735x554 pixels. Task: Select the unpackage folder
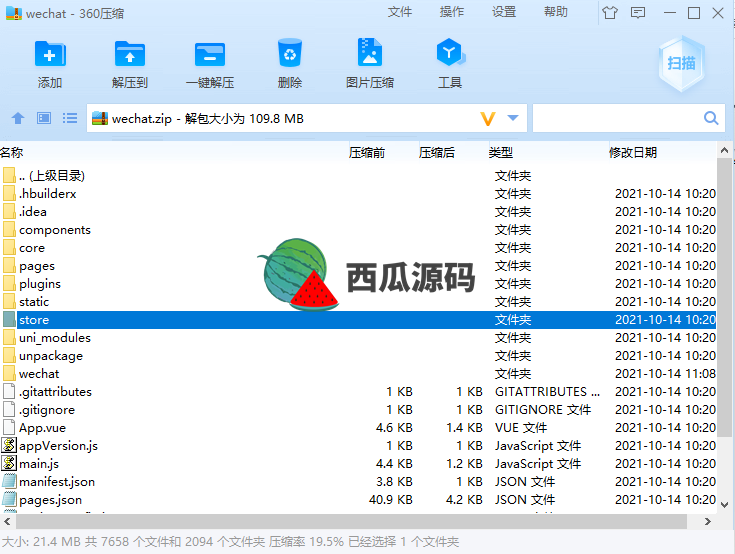358,356
